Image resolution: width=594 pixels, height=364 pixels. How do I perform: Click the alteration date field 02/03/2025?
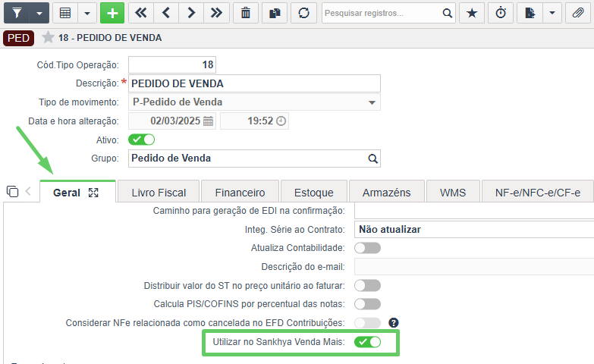click(172, 121)
